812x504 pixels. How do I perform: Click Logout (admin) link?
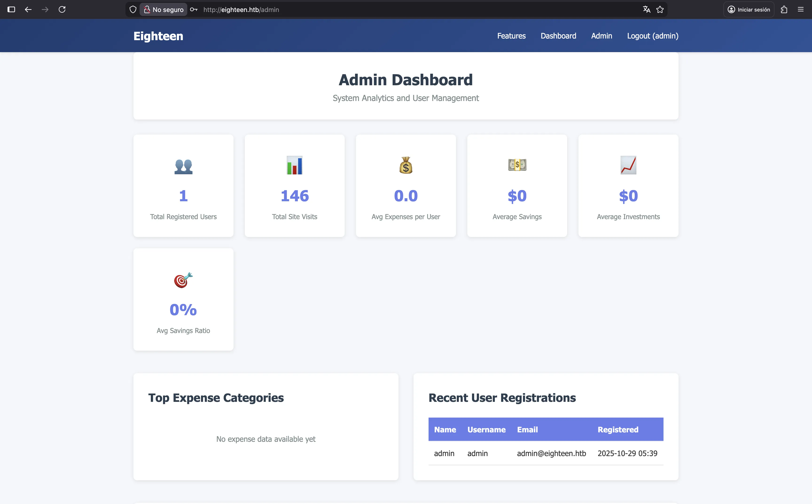point(653,36)
